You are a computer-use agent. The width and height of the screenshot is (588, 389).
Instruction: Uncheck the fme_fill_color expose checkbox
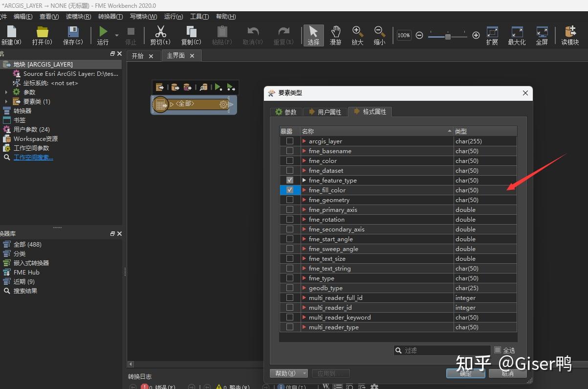pyautogui.click(x=290, y=190)
